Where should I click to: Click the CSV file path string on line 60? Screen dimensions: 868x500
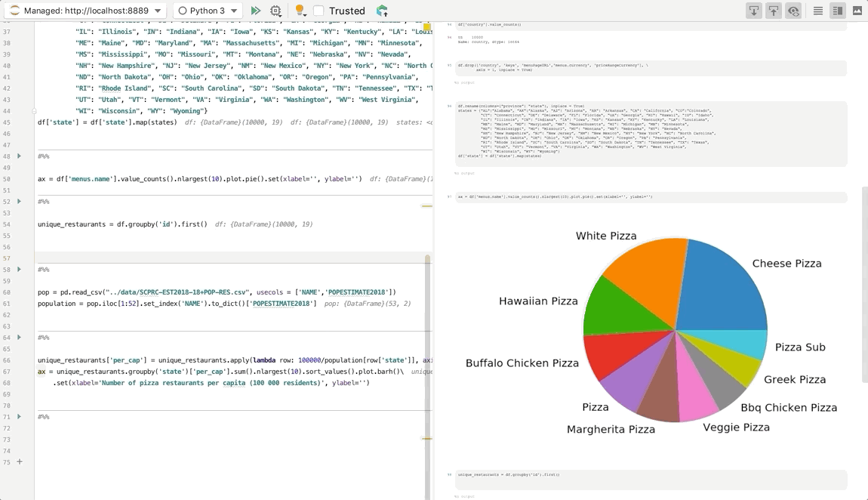click(176, 292)
